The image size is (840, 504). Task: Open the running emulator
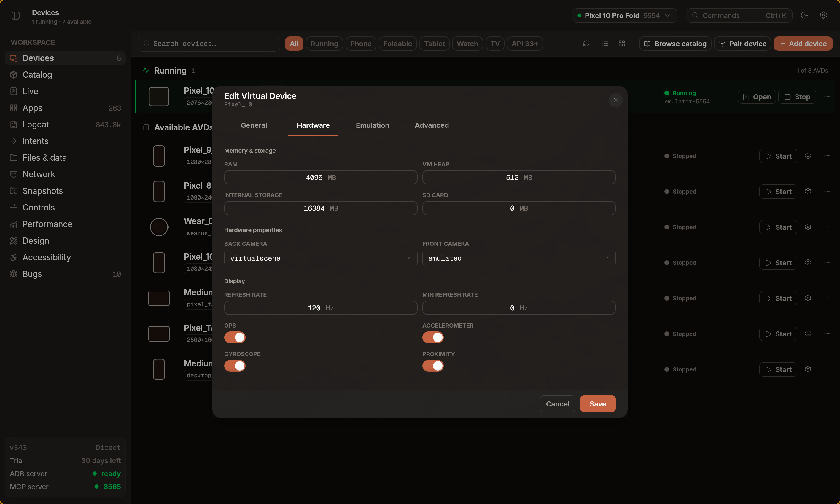coord(757,97)
